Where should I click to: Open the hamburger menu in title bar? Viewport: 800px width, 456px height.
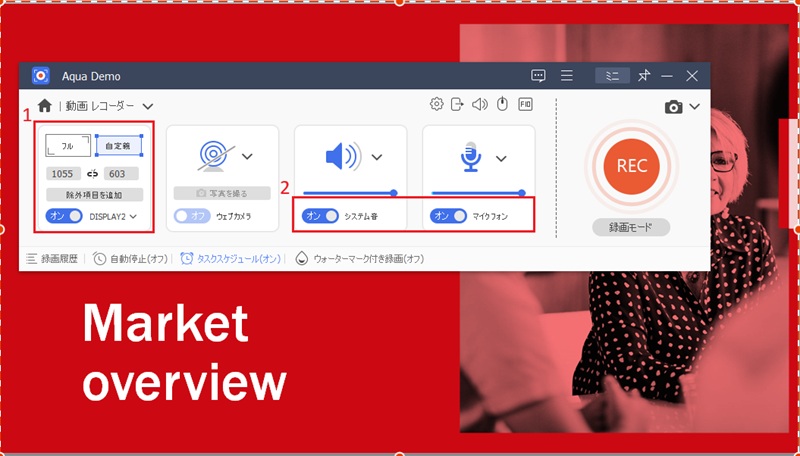[x=567, y=76]
